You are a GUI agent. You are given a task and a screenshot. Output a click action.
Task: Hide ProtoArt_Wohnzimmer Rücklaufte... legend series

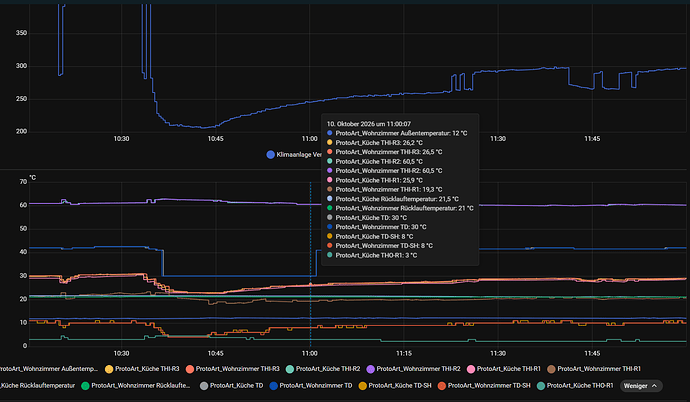tap(136, 386)
